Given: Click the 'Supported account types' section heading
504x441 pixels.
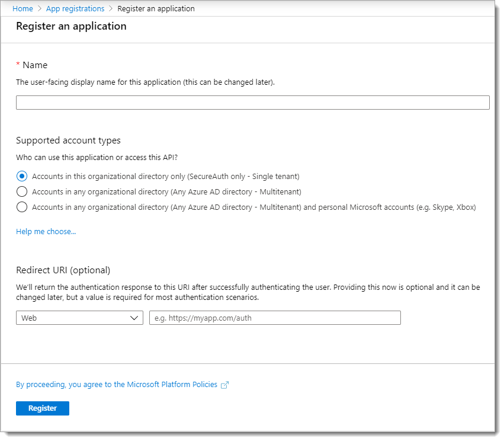Looking at the screenshot, I should 68,140.
